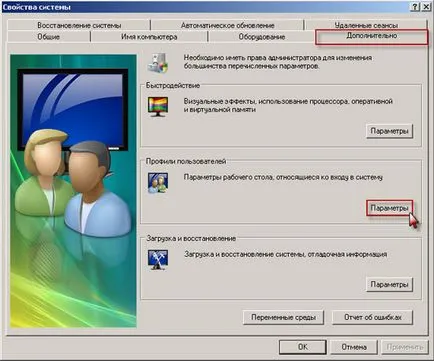Click the colorful monitor Быстродействие icon
Screen dimensions: 434x361
(x=158, y=107)
